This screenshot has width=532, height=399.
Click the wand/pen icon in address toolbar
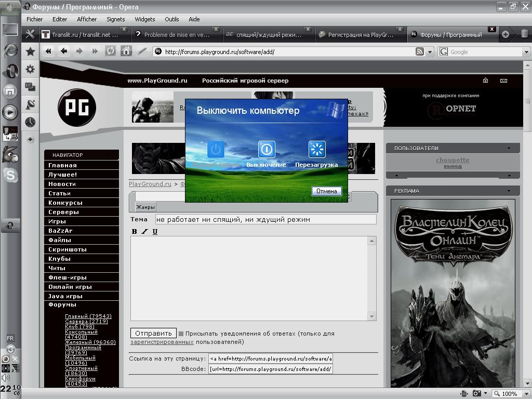142,51
